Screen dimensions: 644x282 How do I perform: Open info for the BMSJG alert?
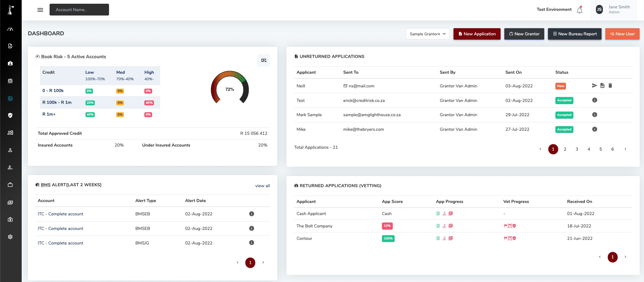[x=252, y=243]
